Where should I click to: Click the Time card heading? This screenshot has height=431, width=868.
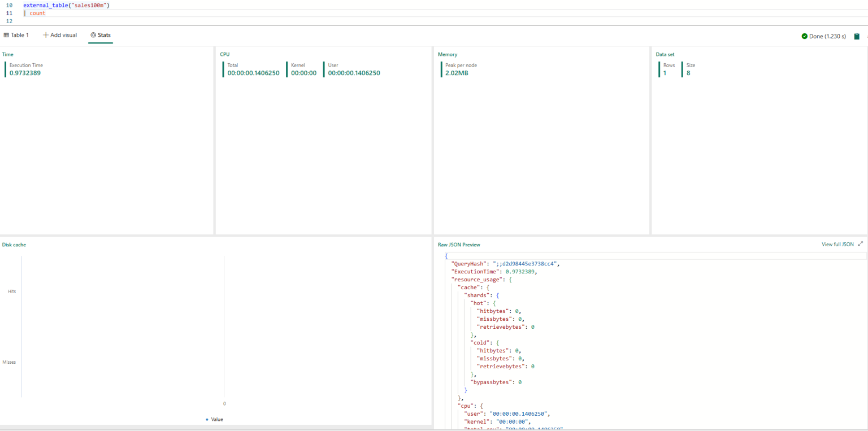(8, 54)
